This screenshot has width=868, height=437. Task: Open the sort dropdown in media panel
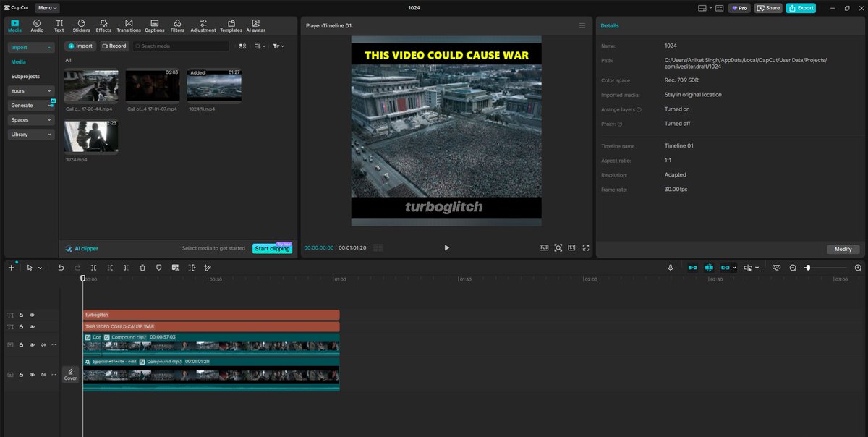point(260,46)
